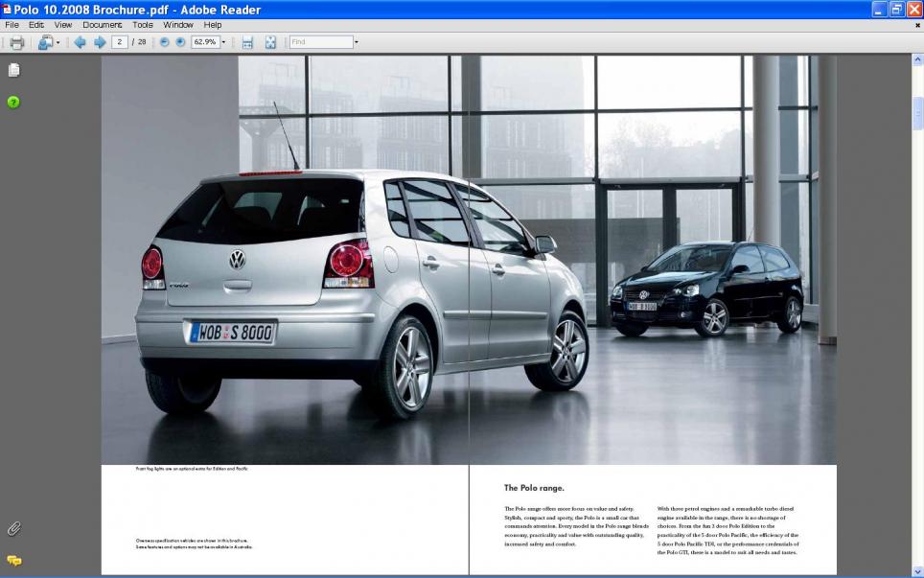The image size is (924, 578).
Task: Open the Document menu
Action: (103, 25)
